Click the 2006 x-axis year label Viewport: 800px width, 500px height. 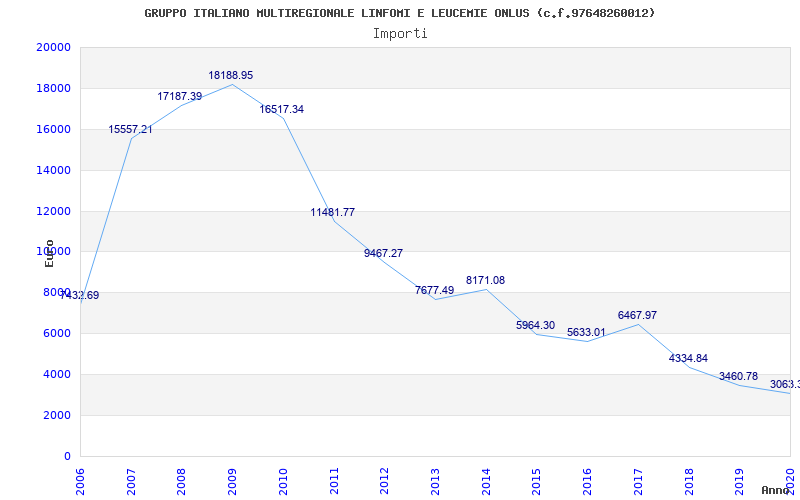tap(80, 481)
